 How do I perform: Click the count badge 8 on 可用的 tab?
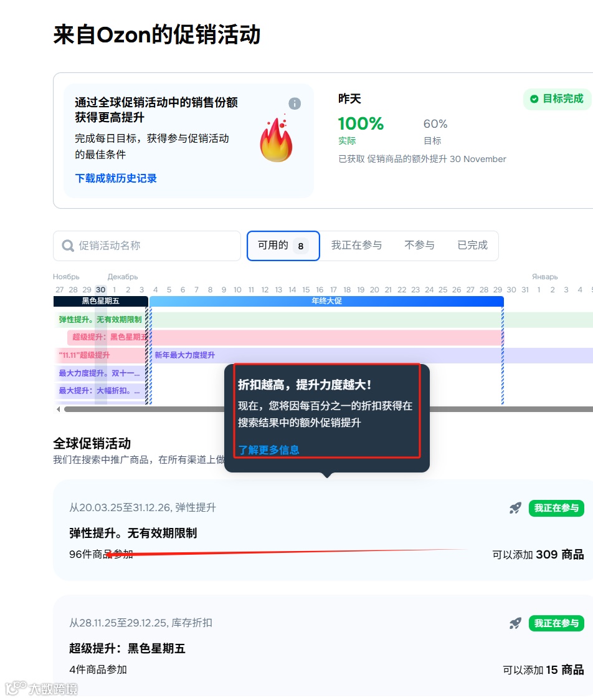coord(301,246)
